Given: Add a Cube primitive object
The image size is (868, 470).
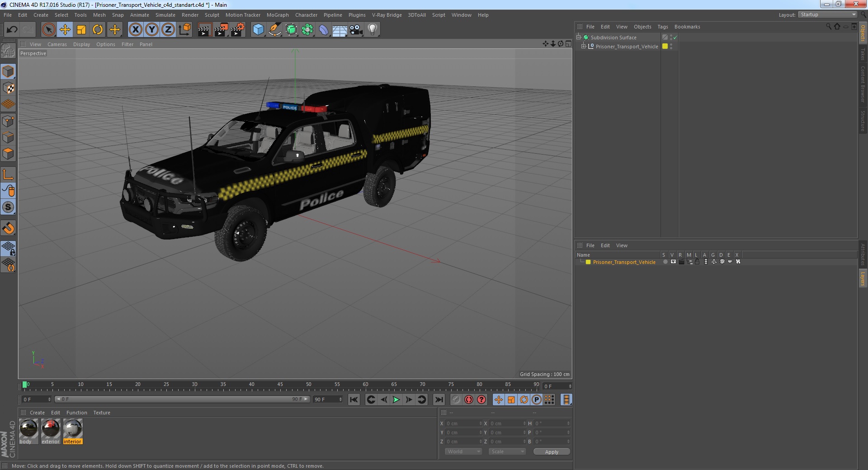Looking at the screenshot, I should pos(258,30).
